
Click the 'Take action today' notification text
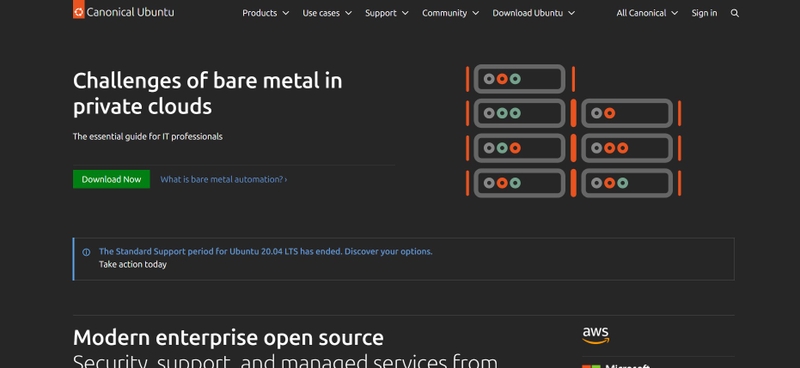coord(133,264)
